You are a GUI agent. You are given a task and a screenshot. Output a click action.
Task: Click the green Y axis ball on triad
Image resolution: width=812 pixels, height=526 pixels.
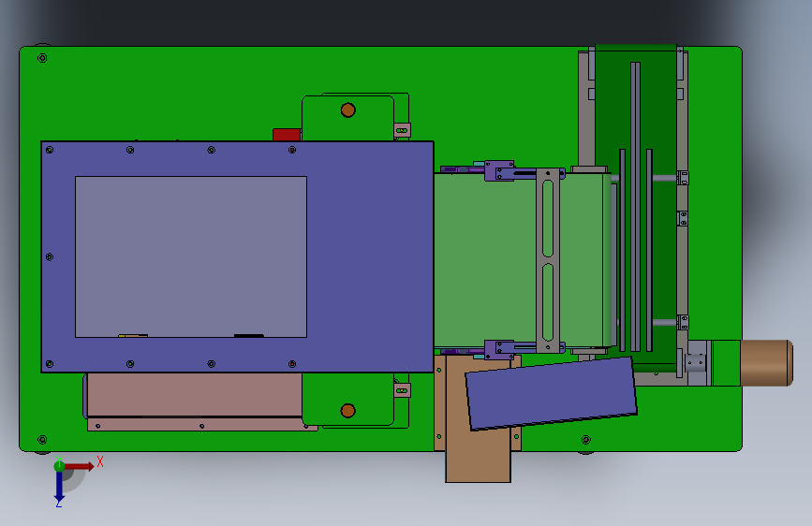(59, 466)
